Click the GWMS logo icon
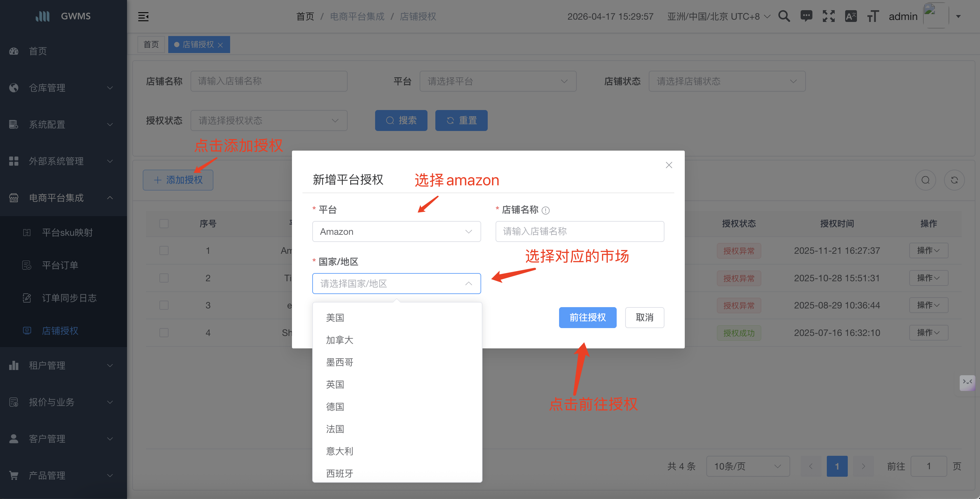Screen dimensions: 980x499 coord(43,16)
